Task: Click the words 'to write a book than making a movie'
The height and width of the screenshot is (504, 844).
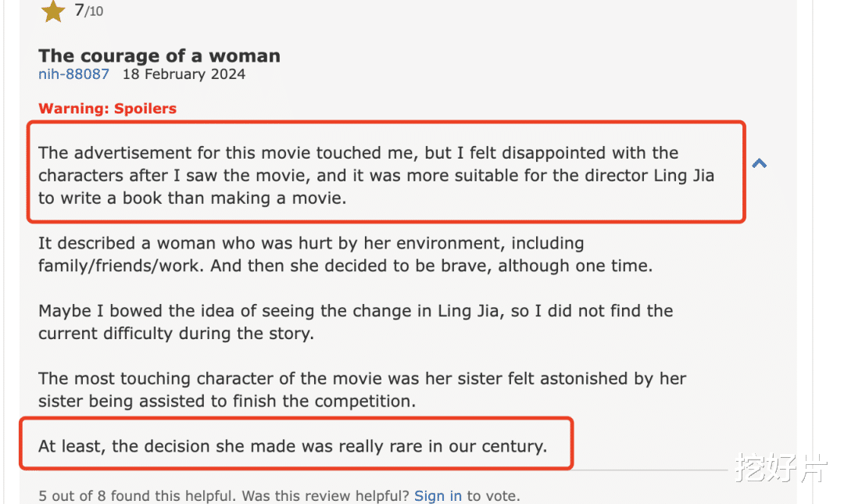Action: (192, 198)
